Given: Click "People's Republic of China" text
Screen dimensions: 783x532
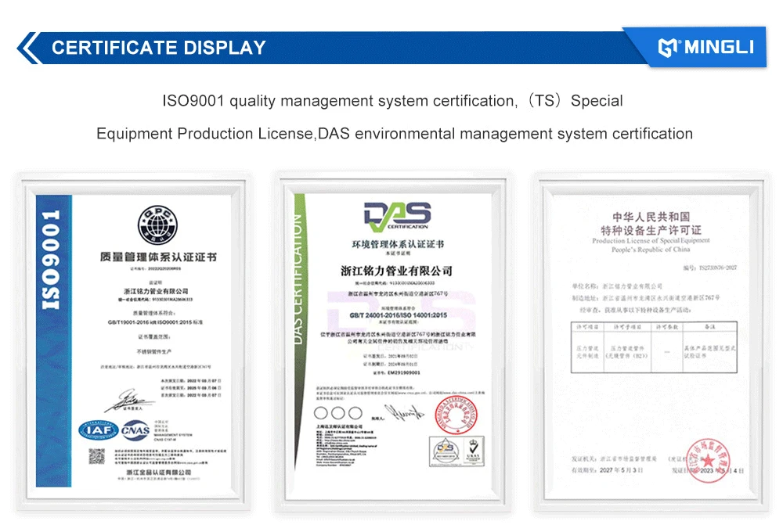Looking at the screenshot, I should 651,250.
